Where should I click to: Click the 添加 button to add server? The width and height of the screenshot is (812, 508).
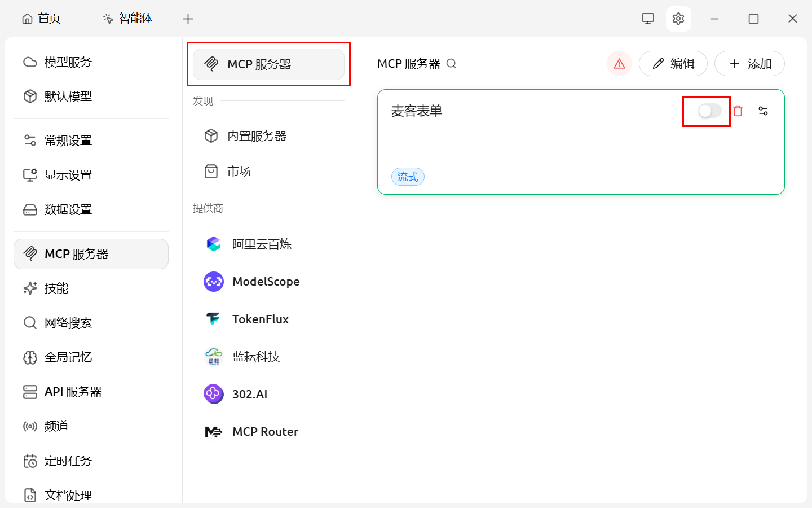(749, 64)
